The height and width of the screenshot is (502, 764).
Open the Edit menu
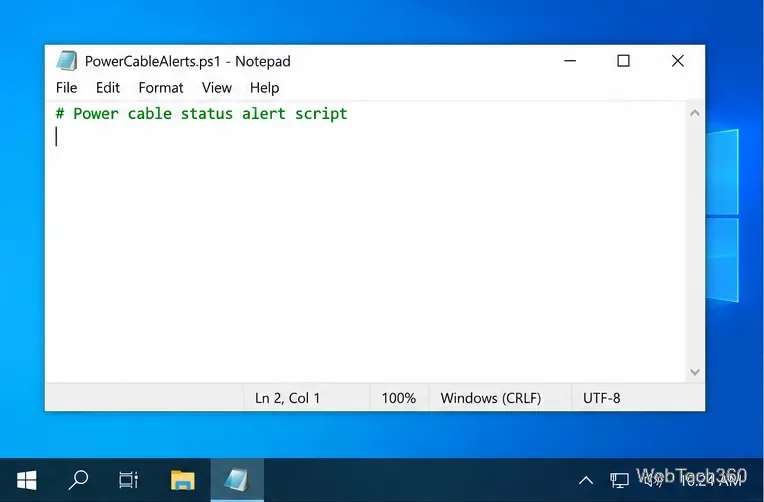pos(108,88)
